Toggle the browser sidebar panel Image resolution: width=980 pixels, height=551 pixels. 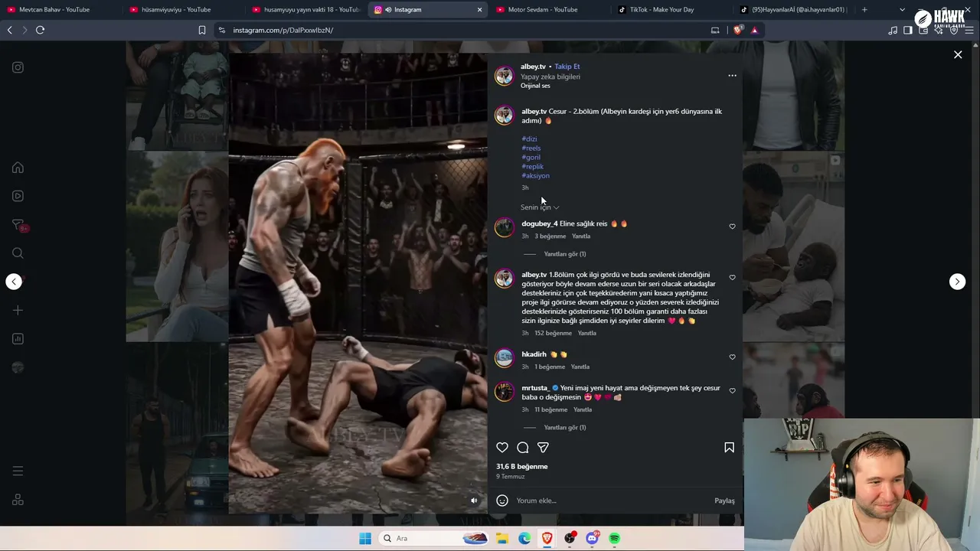tap(908, 31)
